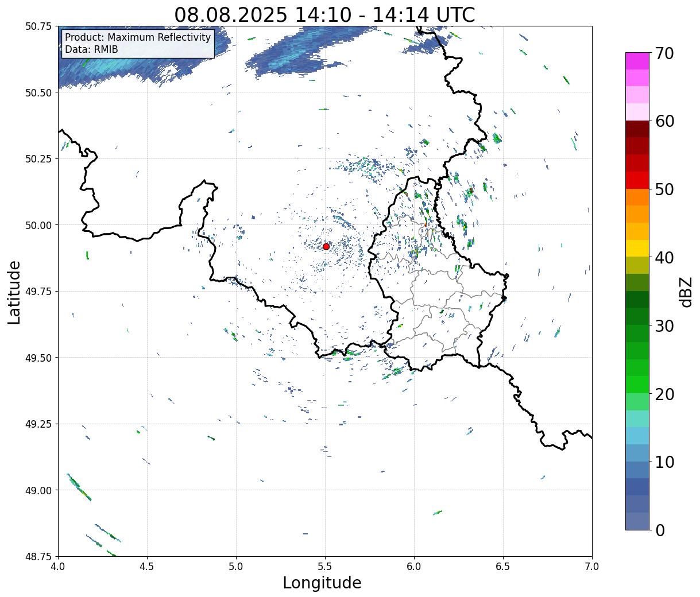
Task: Click the longitude tick label 4.0
Action: pos(59,567)
